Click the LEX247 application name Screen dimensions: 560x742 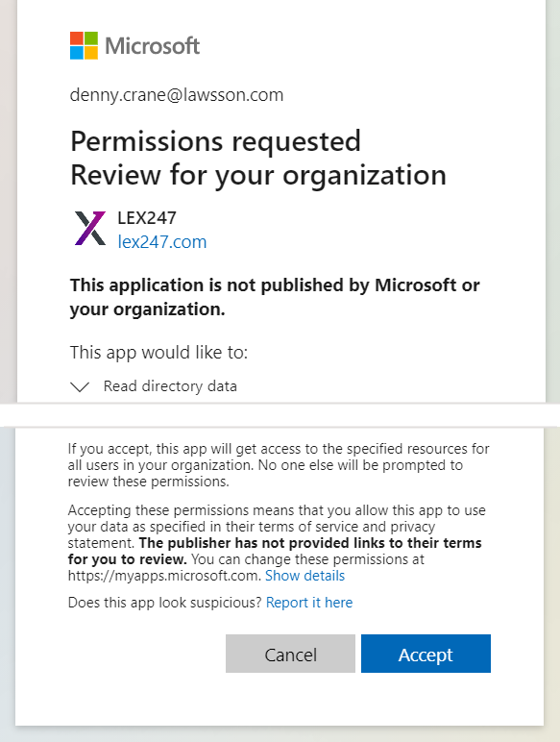(x=147, y=217)
